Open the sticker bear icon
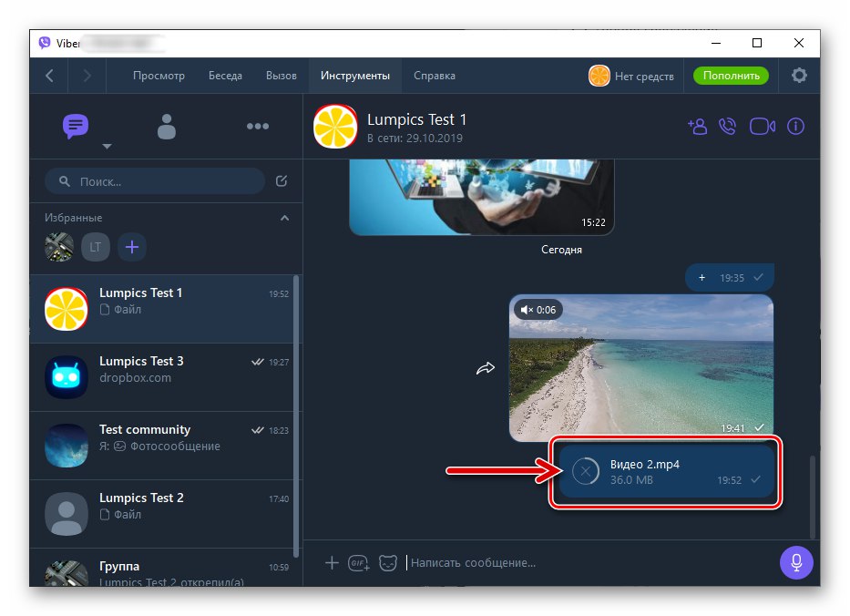 click(x=388, y=563)
